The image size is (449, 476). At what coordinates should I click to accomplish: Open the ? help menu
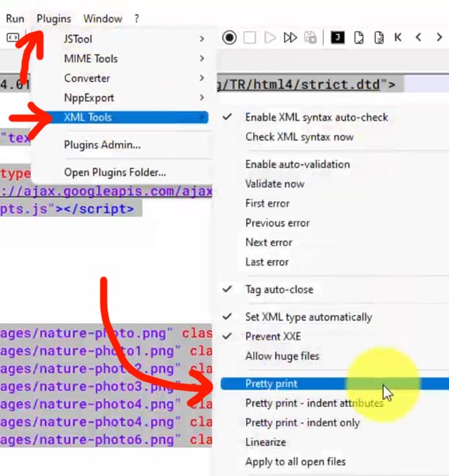(x=136, y=18)
